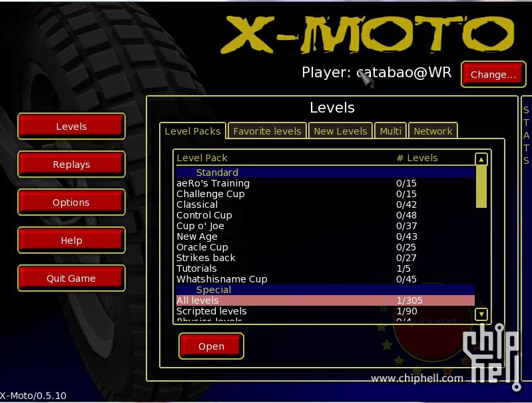The height and width of the screenshot is (403, 532).
Task: Click the # Levels column header
Action: point(417,158)
